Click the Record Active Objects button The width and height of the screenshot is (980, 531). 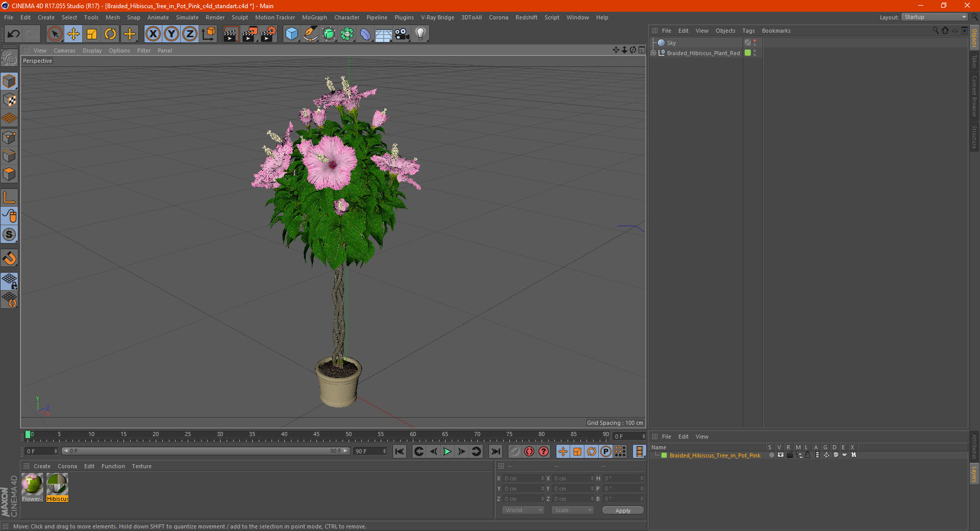point(515,451)
